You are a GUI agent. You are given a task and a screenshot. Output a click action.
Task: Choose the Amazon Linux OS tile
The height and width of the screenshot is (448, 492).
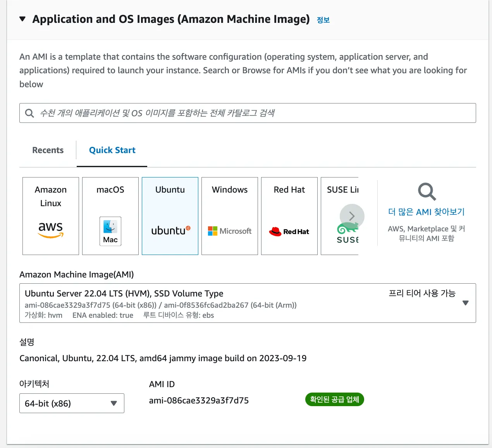tap(51, 216)
